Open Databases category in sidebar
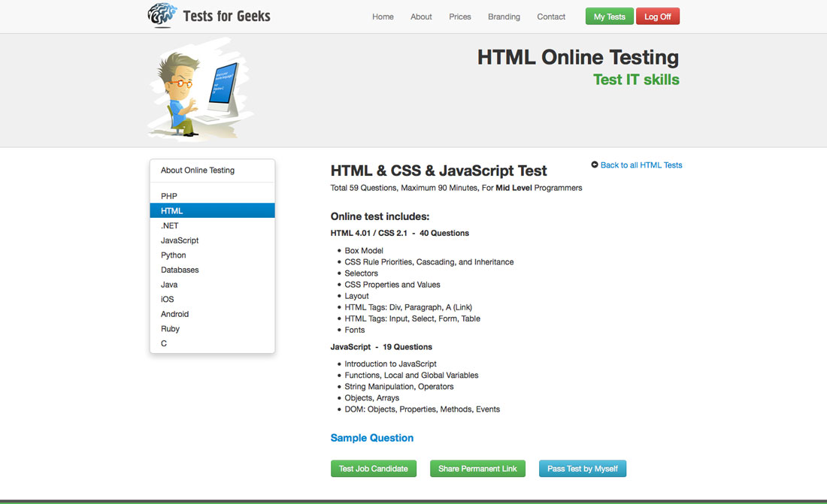The width and height of the screenshot is (827, 504). [180, 270]
